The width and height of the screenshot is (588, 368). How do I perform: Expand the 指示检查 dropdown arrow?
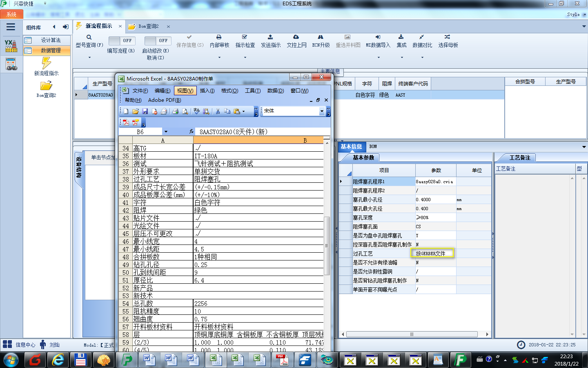(245, 58)
